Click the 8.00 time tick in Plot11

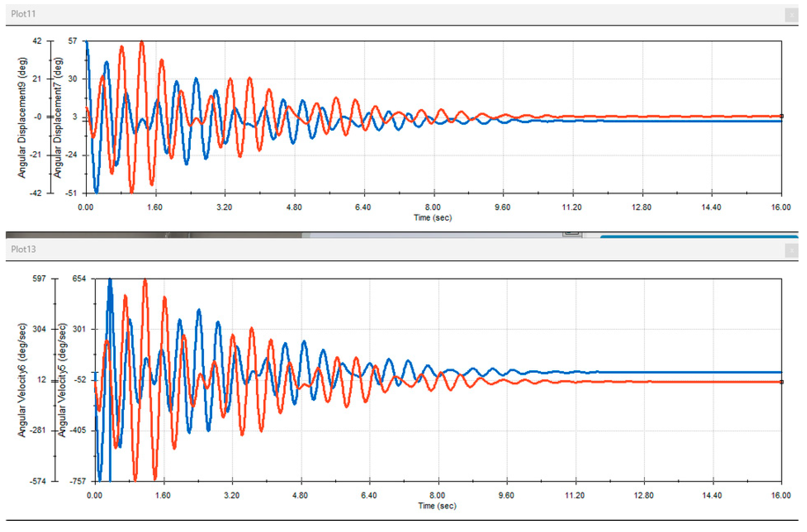(x=433, y=207)
